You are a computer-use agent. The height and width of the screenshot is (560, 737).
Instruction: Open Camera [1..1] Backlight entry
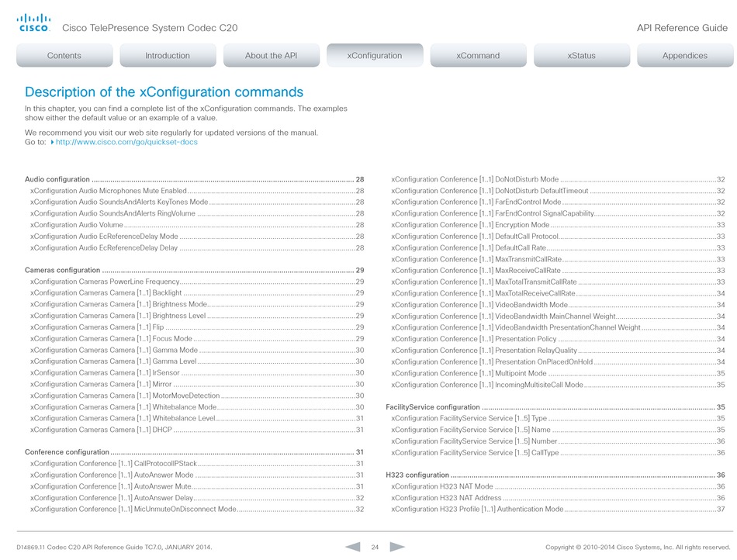click(x=197, y=292)
